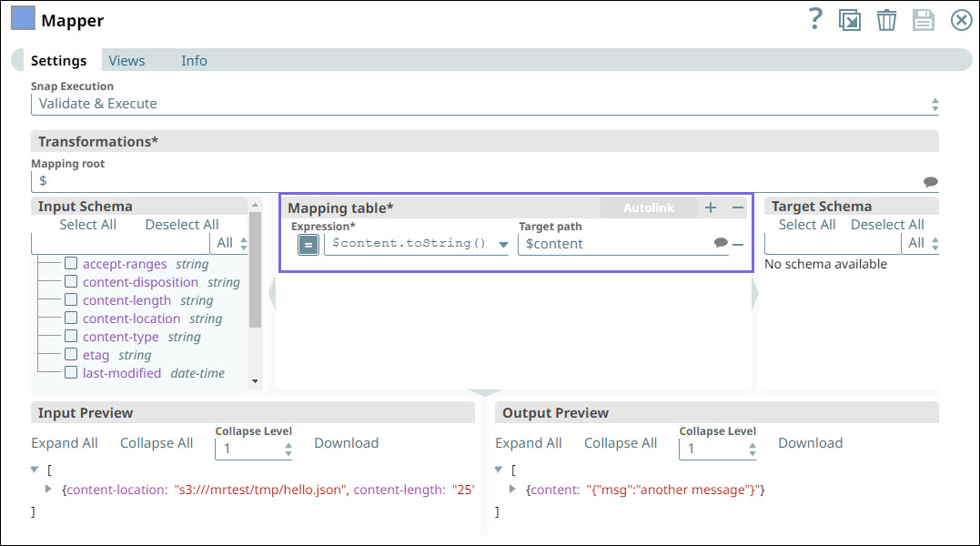Click the export/restore snap icon in header
The width and height of the screenshot is (980, 546).
click(850, 20)
